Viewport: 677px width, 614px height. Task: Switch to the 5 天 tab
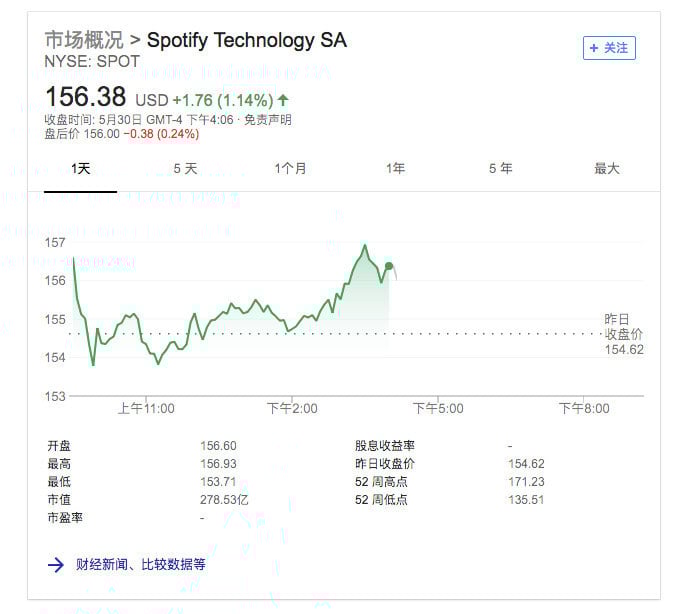(185, 168)
